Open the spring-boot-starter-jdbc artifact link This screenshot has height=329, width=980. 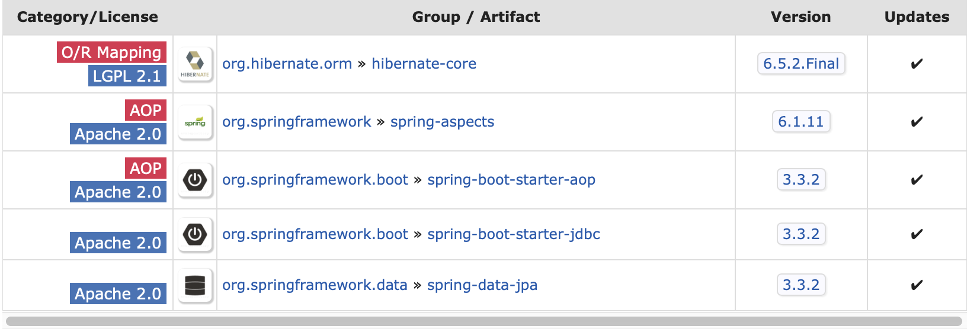pos(514,234)
